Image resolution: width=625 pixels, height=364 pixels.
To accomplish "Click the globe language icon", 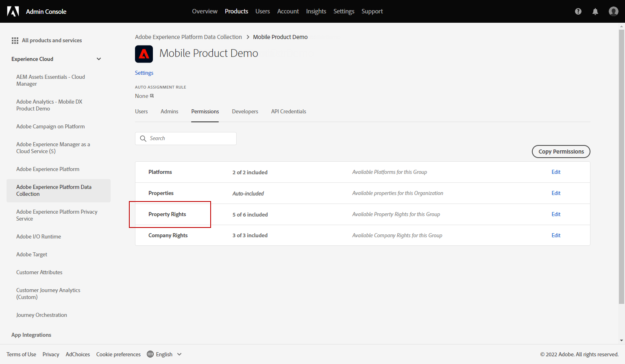I will (150, 354).
